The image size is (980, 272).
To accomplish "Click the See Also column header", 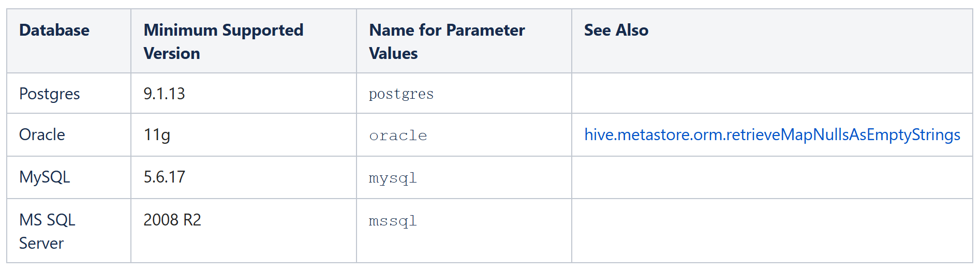I will click(x=616, y=31).
